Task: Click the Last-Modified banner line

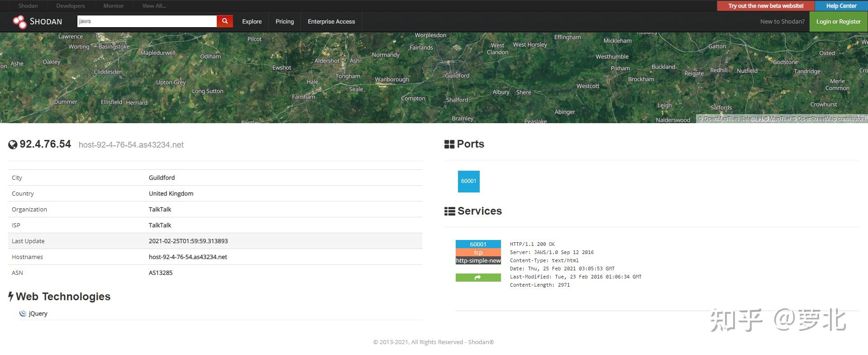Action: click(x=576, y=277)
